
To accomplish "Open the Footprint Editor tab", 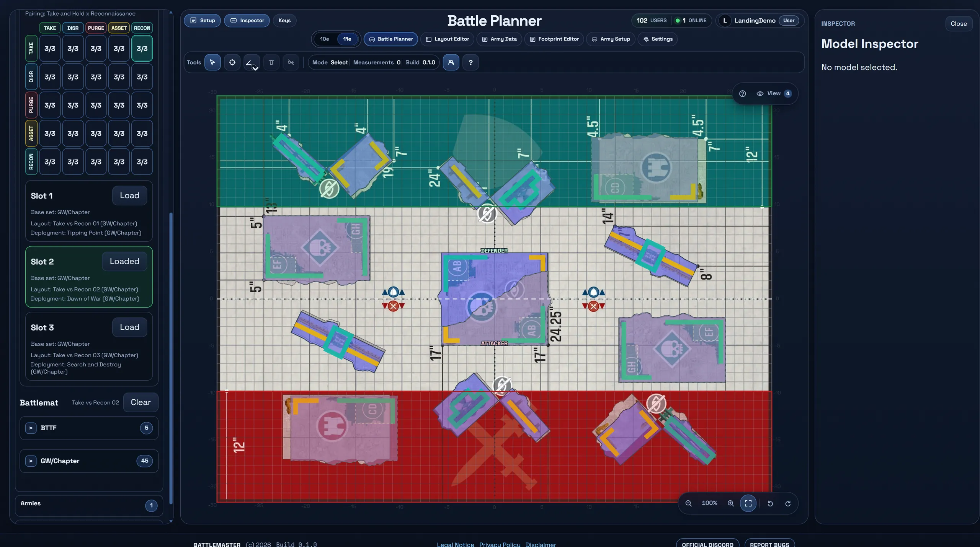I will (x=554, y=39).
